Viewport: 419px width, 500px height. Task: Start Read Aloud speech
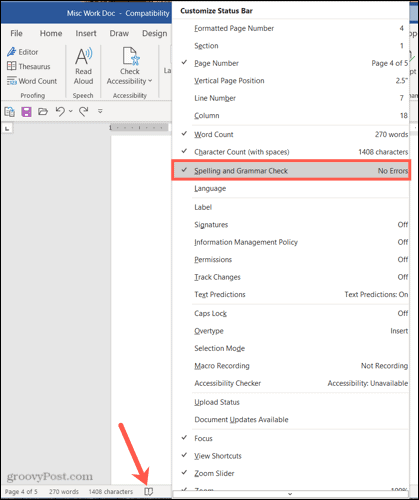point(83,66)
